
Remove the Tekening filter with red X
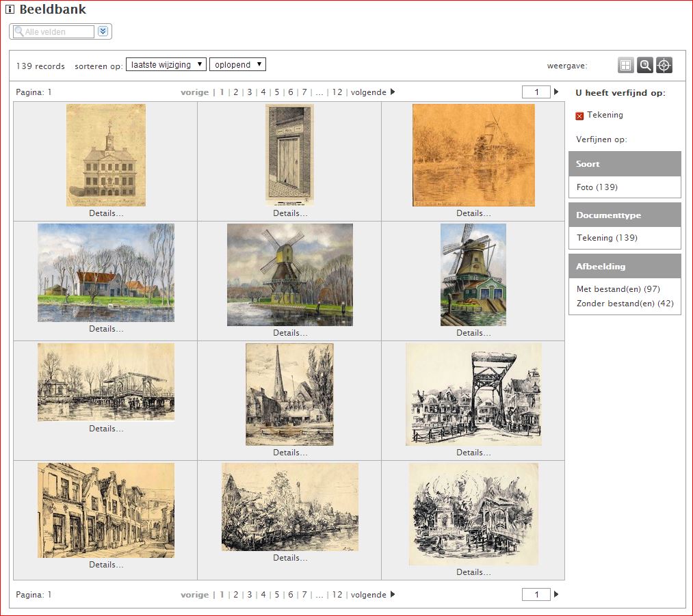pos(580,116)
